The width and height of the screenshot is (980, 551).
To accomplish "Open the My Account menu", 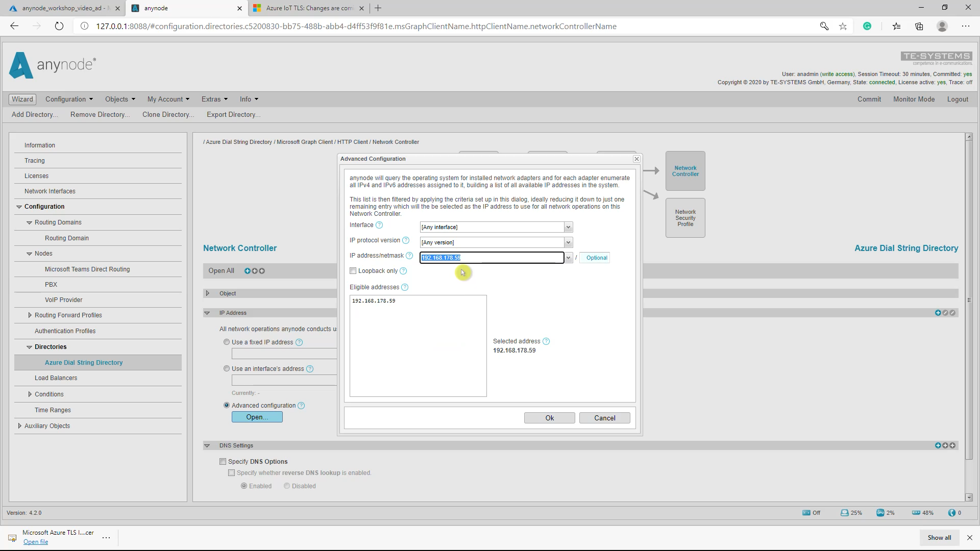I will pos(168,99).
